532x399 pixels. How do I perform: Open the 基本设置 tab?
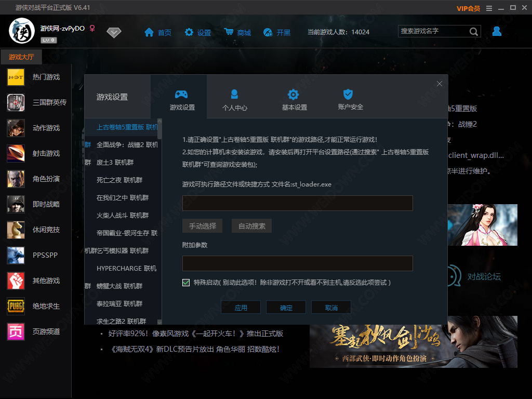click(x=294, y=100)
